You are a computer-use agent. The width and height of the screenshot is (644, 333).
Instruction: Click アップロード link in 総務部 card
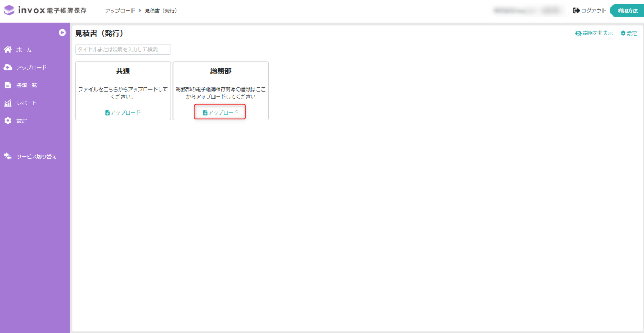pyautogui.click(x=220, y=112)
